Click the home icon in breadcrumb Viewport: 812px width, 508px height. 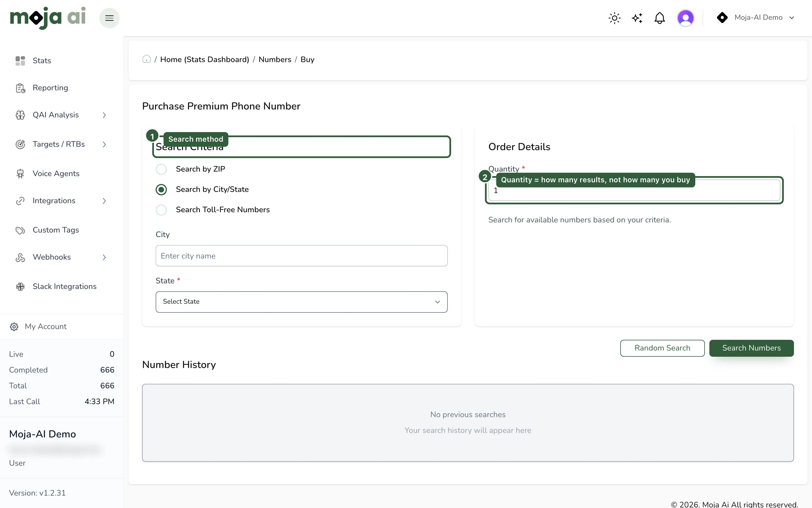click(x=147, y=59)
